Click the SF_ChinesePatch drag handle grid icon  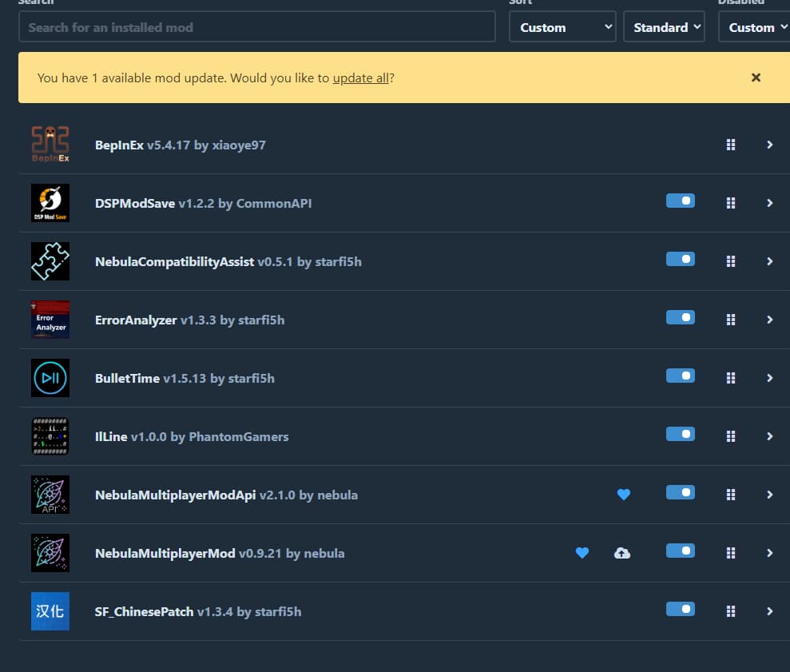pos(731,611)
